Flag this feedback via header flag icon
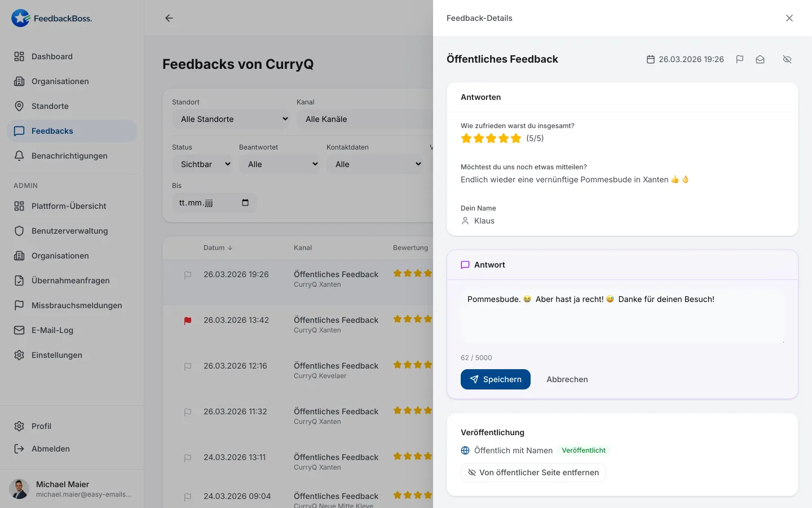 tap(740, 59)
